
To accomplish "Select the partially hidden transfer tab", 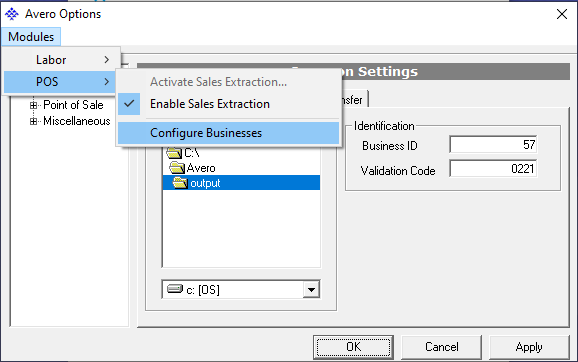I will tap(354, 100).
